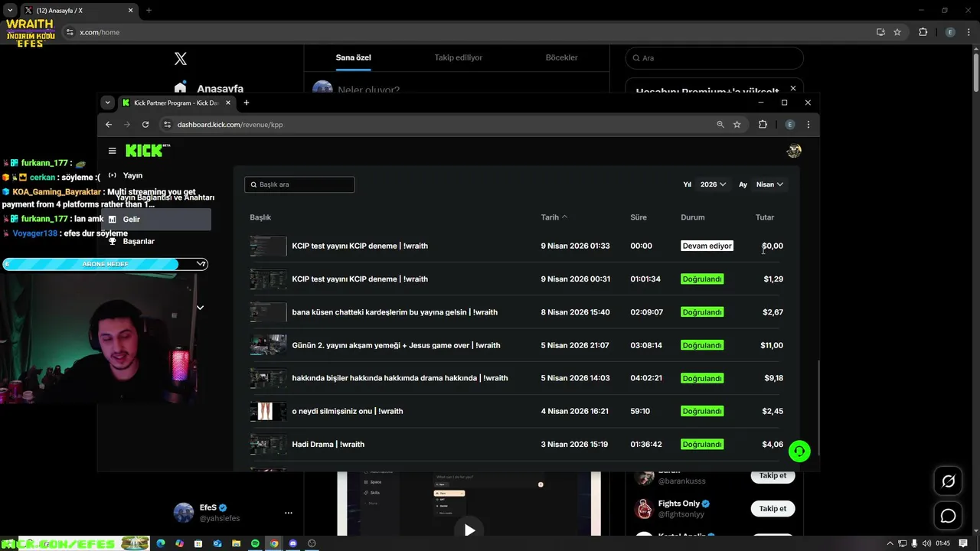The image size is (980, 551).
Task: Close the Kick Partner Program tab
Action: coord(227,103)
